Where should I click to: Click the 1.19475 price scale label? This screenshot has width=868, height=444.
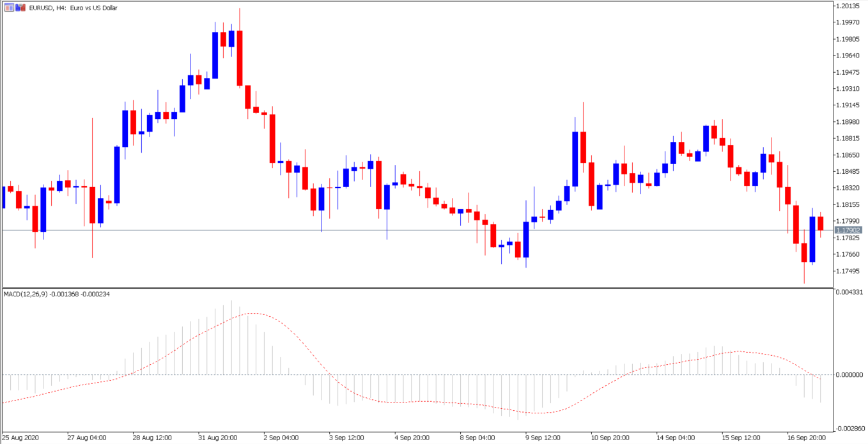point(849,72)
